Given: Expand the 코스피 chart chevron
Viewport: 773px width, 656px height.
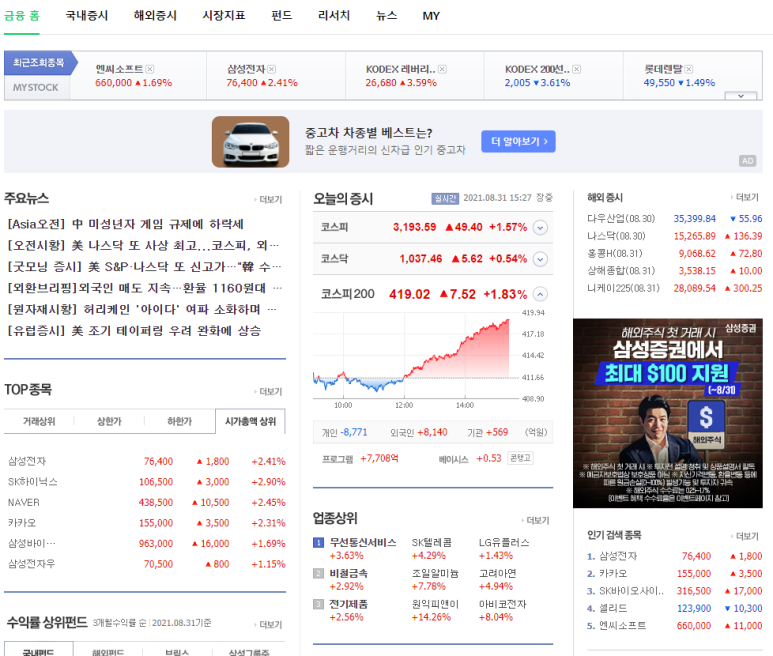Looking at the screenshot, I should click(540, 228).
